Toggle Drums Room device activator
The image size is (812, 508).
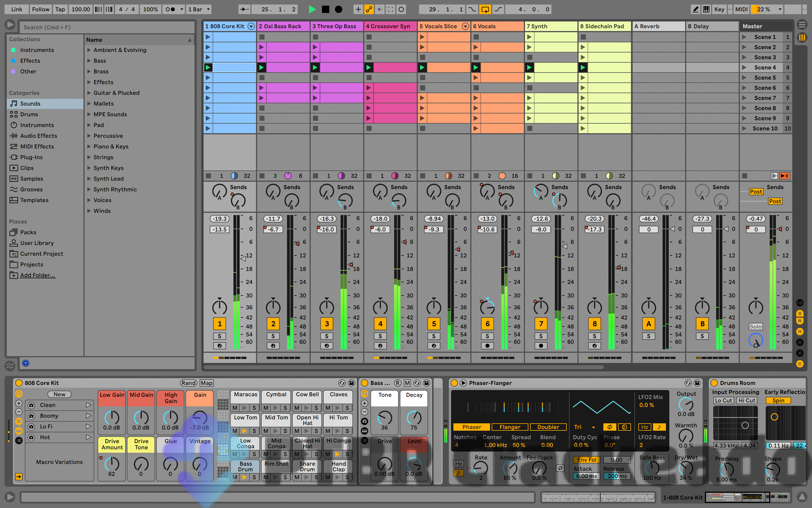tap(714, 383)
